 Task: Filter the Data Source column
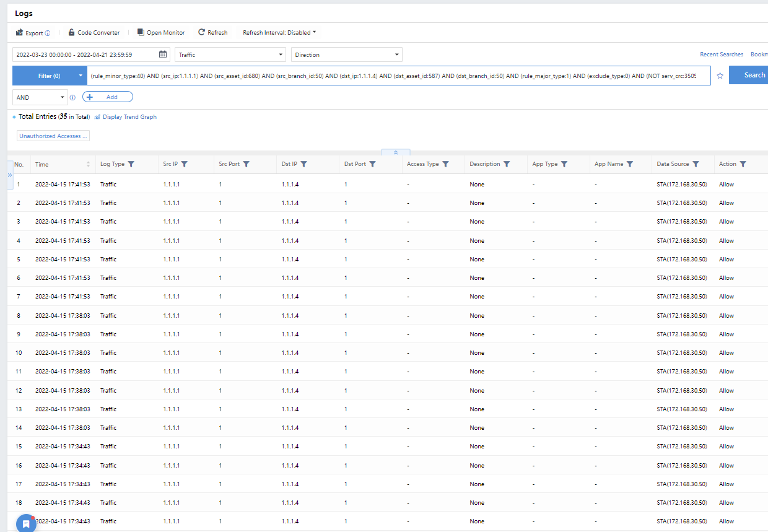coord(696,164)
